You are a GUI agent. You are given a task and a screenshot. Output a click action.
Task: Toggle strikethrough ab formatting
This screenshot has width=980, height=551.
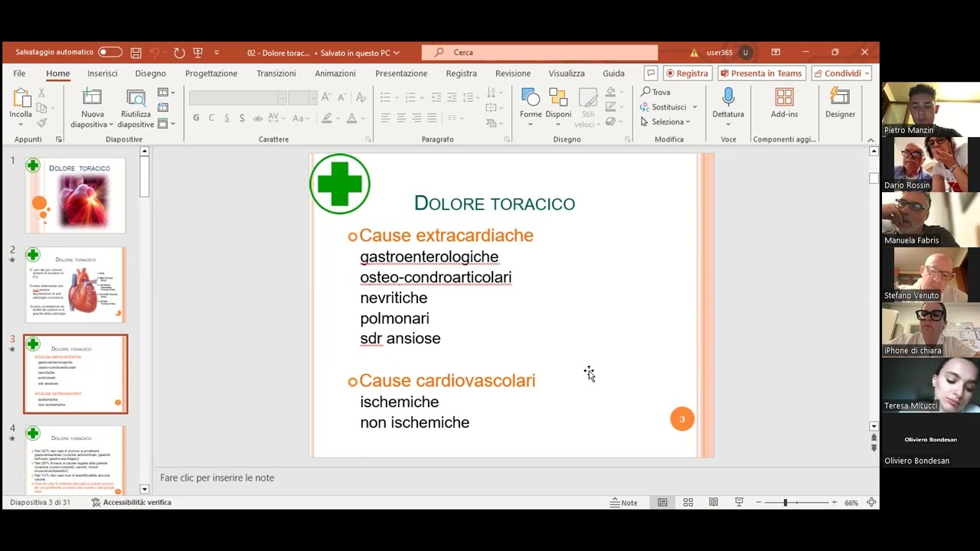tap(258, 118)
